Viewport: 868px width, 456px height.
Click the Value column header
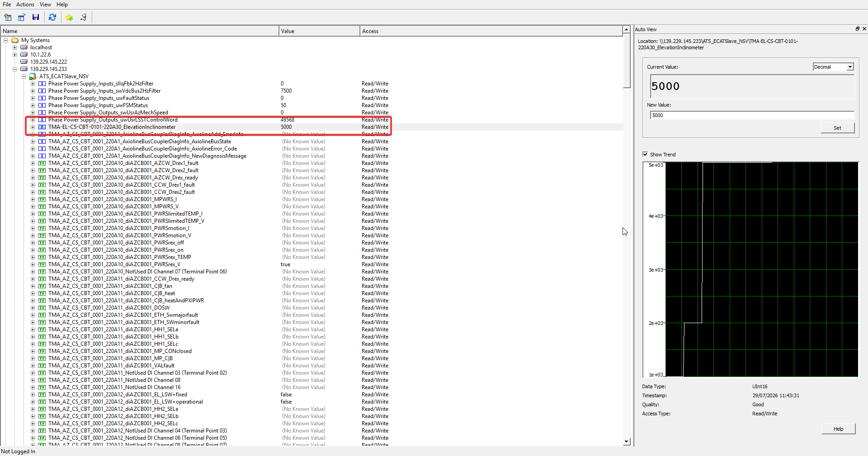(319, 31)
